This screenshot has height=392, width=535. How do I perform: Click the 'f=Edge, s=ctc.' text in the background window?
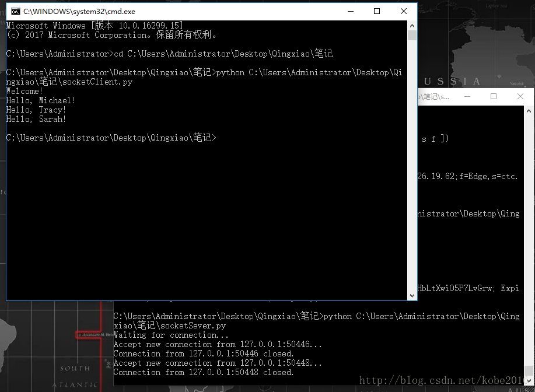click(x=488, y=176)
